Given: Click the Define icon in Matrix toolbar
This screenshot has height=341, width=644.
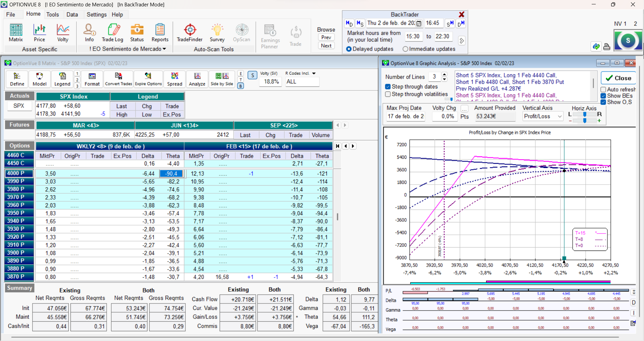Looking at the screenshot, I should 17,79.
